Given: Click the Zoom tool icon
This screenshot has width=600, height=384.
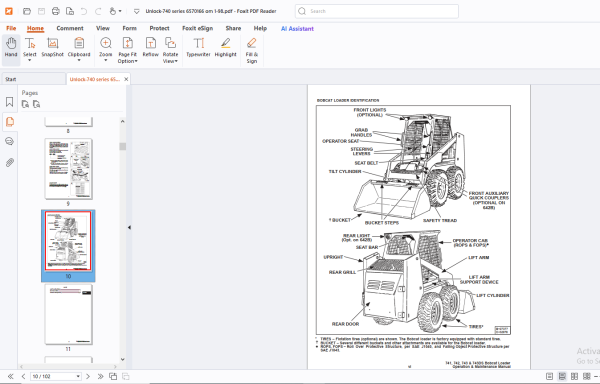Looking at the screenshot, I should click(106, 43).
